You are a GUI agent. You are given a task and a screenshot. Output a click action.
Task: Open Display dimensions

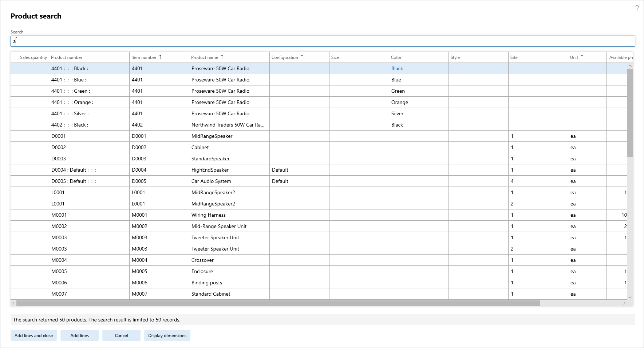coord(167,335)
